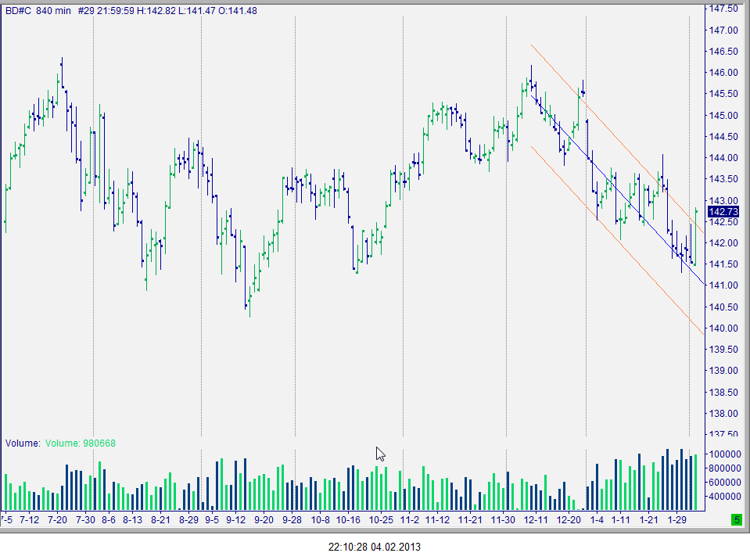Image resolution: width=750 pixels, height=560 pixels.
Task: Click the green 5 indicator box
Action: tap(737, 519)
